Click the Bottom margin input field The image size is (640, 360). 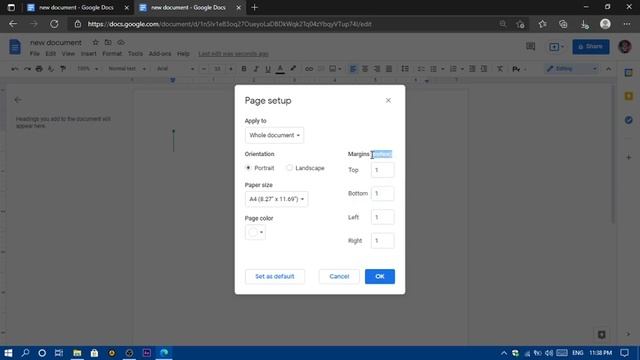coord(382,193)
